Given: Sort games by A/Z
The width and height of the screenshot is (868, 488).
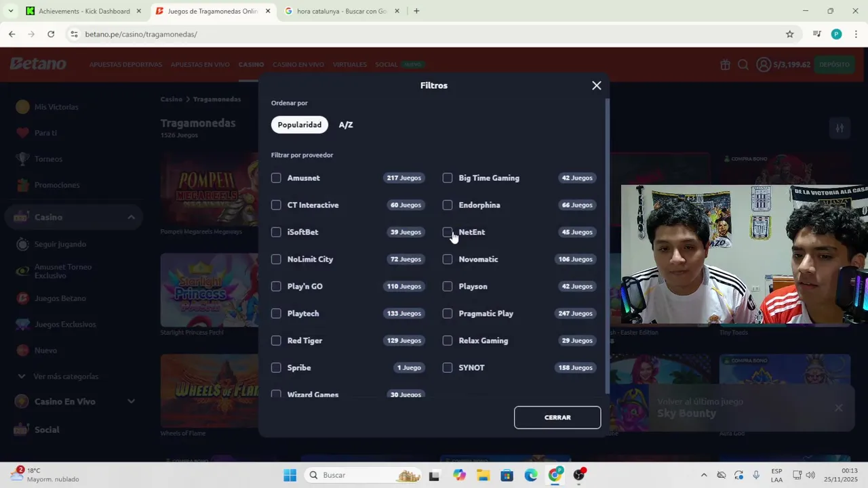Looking at the screenshot, I should coord(346,125).
